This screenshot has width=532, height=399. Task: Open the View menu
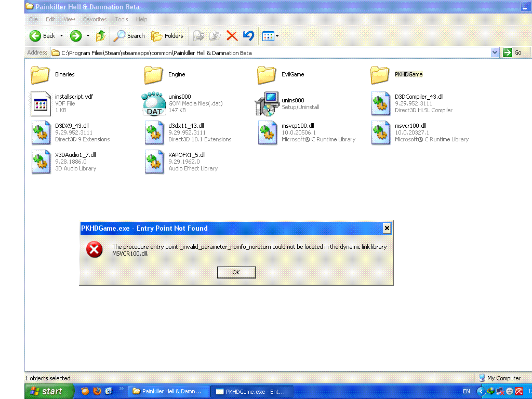click(x=69, y=19)
